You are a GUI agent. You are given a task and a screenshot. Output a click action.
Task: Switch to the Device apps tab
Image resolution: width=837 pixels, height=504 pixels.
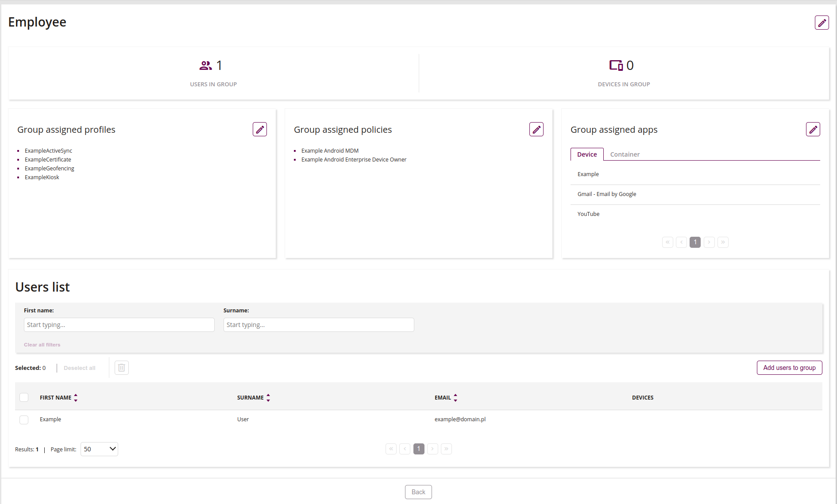[x=587, y=154]
